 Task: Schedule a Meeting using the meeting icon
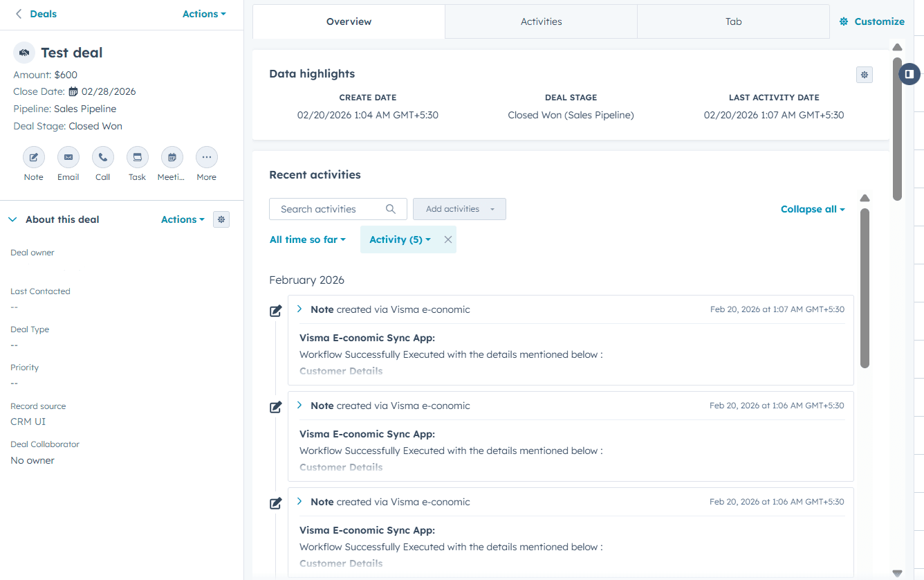pyautogui.click(x=171, y=158)
